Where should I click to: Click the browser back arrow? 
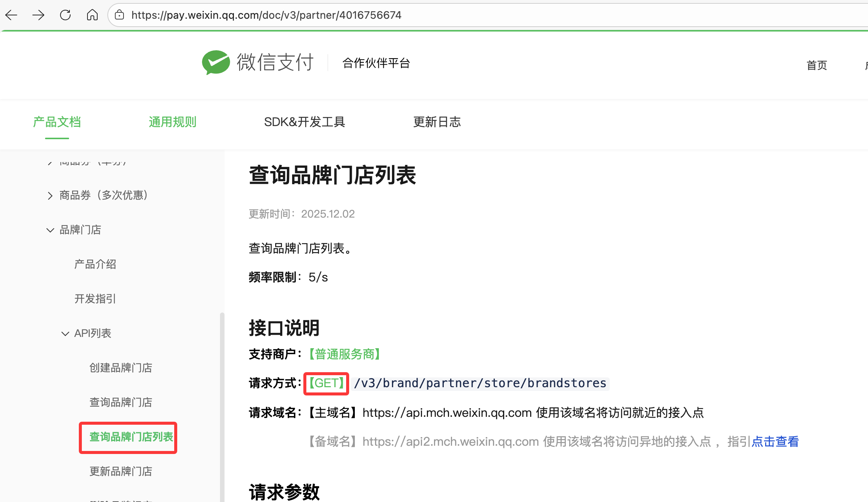tap(12, 15)
